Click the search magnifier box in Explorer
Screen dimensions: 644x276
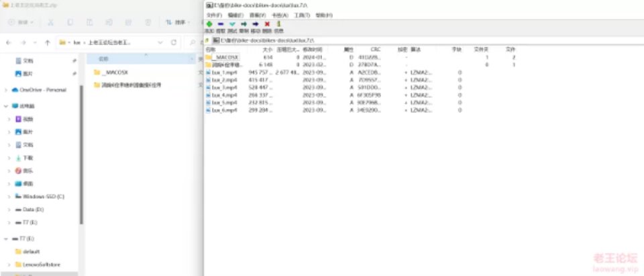[193, 42]
